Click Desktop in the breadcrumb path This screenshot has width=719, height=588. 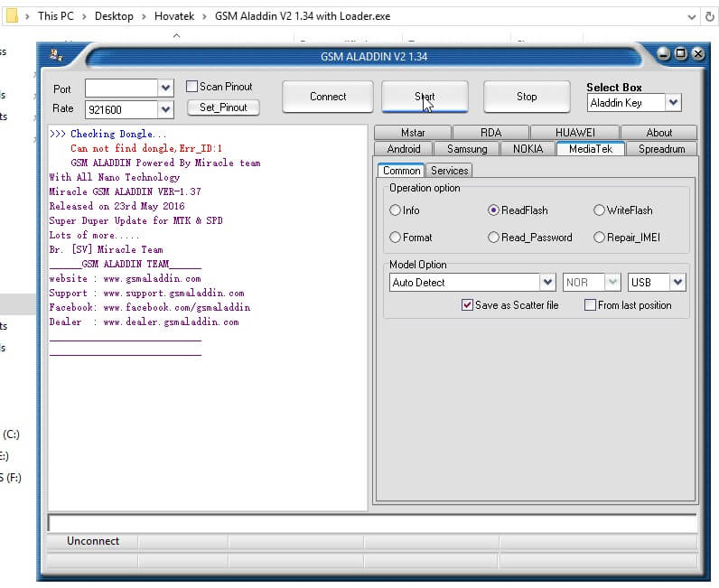(x=114, y=16)
